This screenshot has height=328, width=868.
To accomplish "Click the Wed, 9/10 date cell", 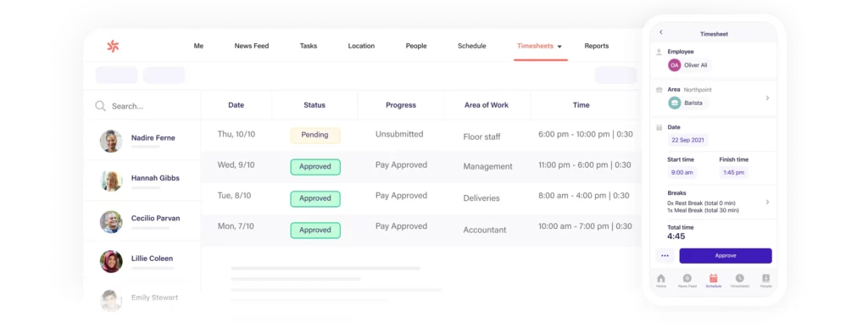I will tap(236, 164).
